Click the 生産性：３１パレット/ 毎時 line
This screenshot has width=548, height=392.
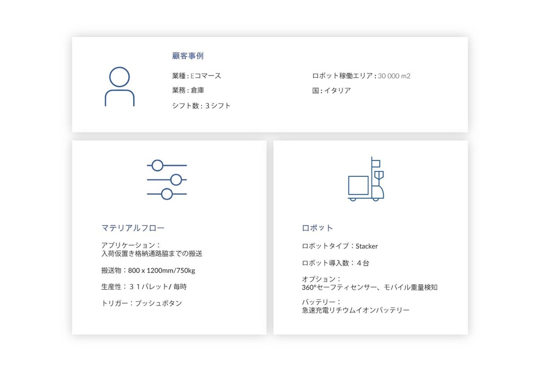pos(144,286)
